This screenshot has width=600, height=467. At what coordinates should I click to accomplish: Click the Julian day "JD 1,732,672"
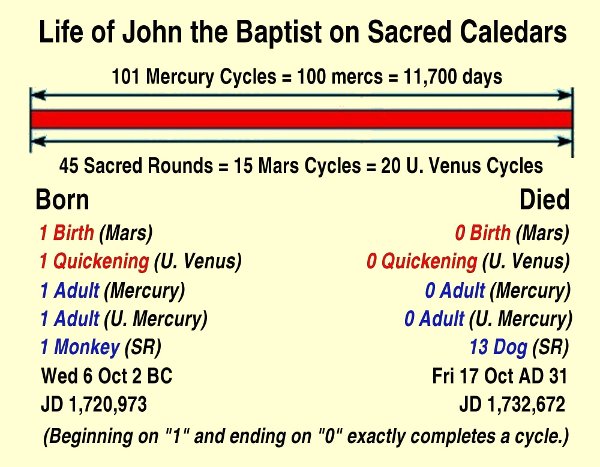512,405
